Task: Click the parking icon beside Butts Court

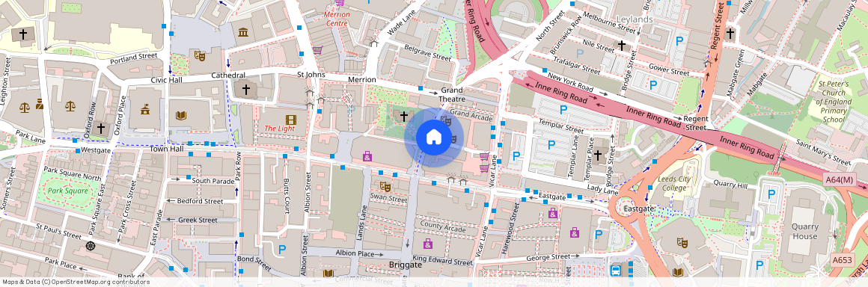Action: pyautogui.click(x=282, y=250)
